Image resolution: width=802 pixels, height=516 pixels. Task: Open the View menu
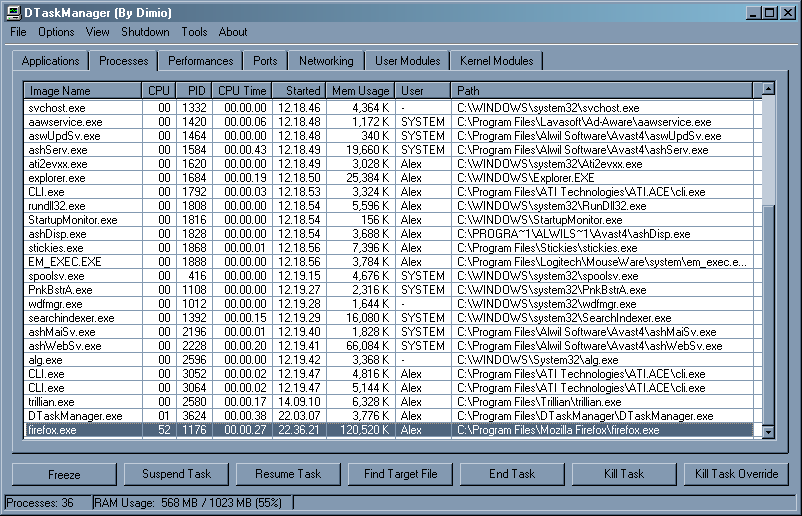click(x=97, y=32)
